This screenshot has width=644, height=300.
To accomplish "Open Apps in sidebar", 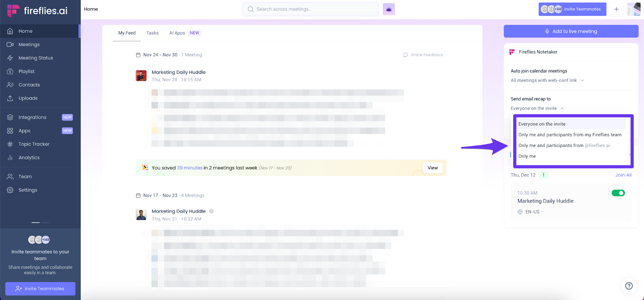I will pos(40,130).
